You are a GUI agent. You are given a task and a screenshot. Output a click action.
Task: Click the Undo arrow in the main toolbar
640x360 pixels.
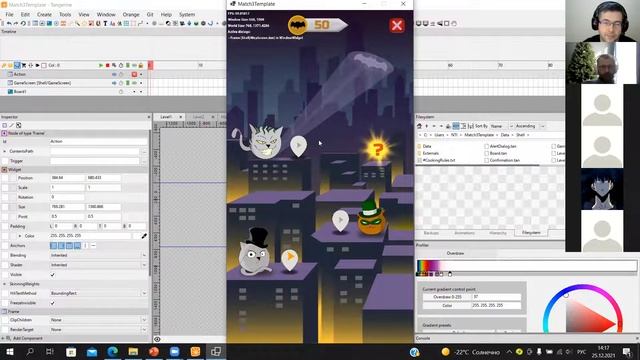click(9, 24)
